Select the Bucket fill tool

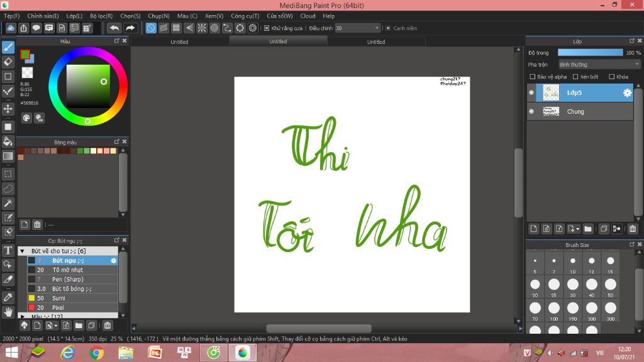[8, 141]
